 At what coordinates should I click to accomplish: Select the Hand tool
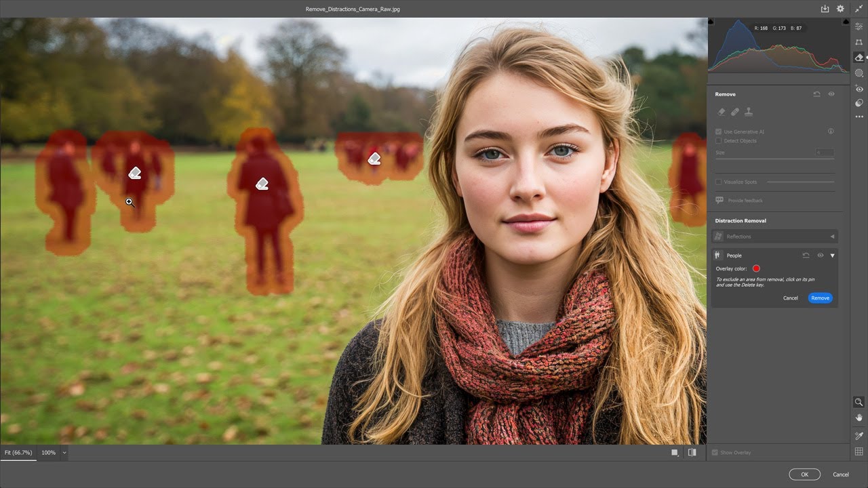(x=859, y=418)
